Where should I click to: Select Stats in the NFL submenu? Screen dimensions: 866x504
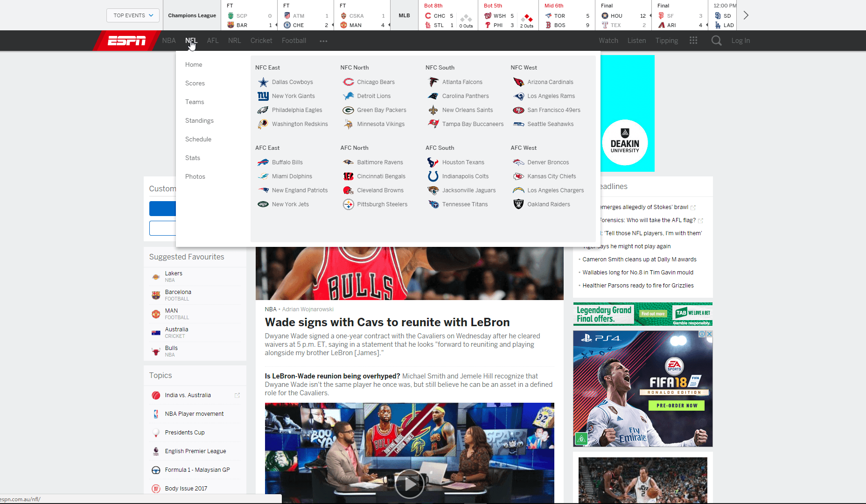193,158
